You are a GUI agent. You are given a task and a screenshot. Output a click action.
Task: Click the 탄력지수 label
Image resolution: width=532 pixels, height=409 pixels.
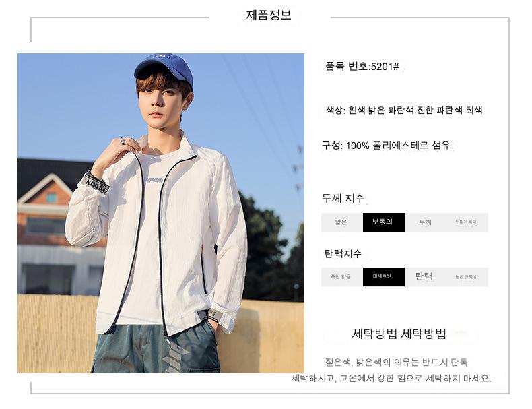coord(343,253)
